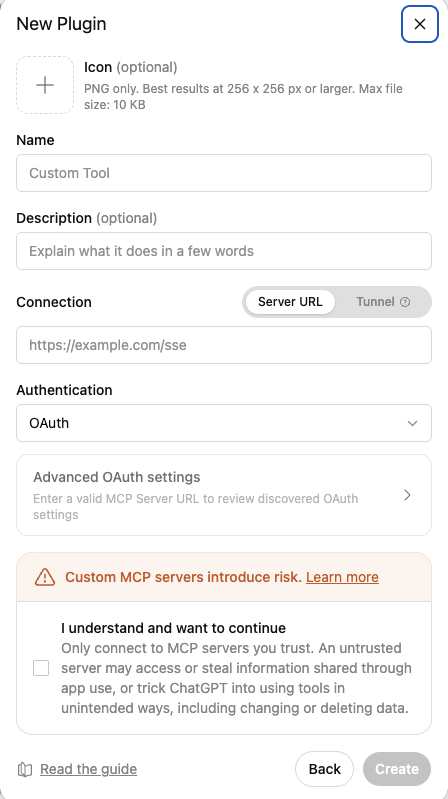Click the warning triangle icon
Screen dimensions: 448x799
point(45,577)
